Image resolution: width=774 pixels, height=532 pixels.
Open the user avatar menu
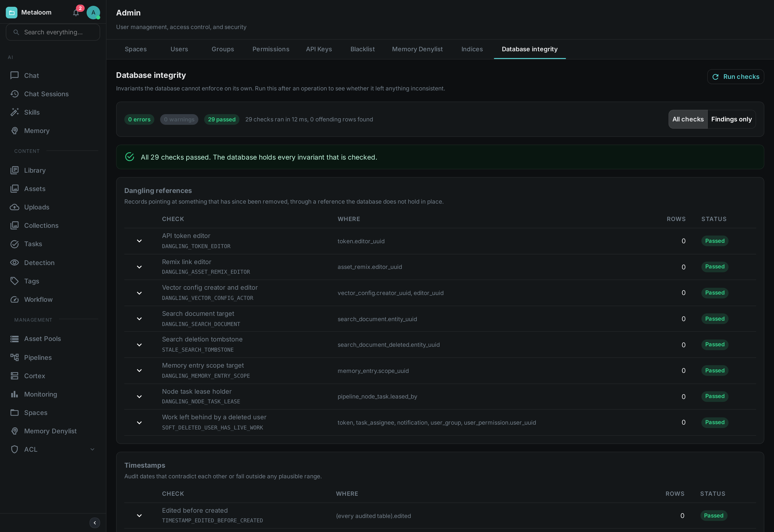[93, 13]
